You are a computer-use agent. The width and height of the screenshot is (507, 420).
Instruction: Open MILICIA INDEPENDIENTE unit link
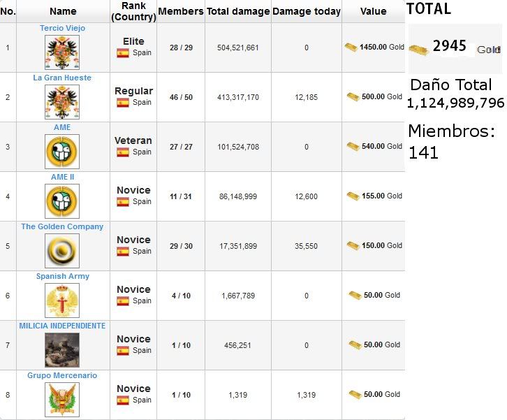click(62, 326)
